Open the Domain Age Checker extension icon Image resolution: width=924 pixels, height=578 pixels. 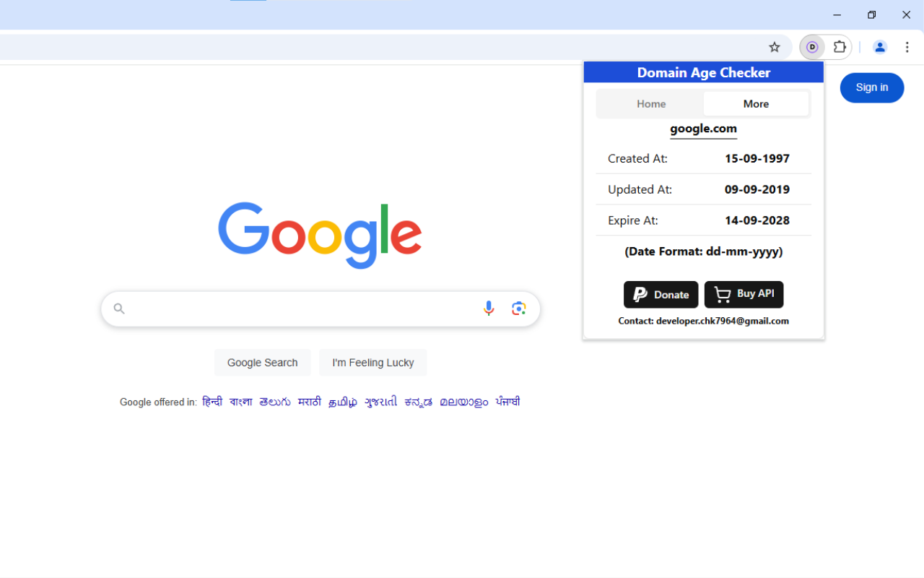pos(812,47)
